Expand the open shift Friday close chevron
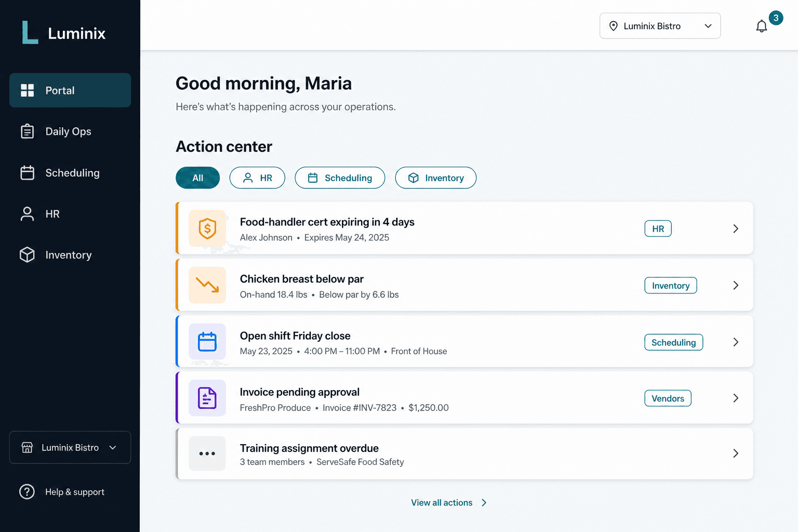 point(736,342)
